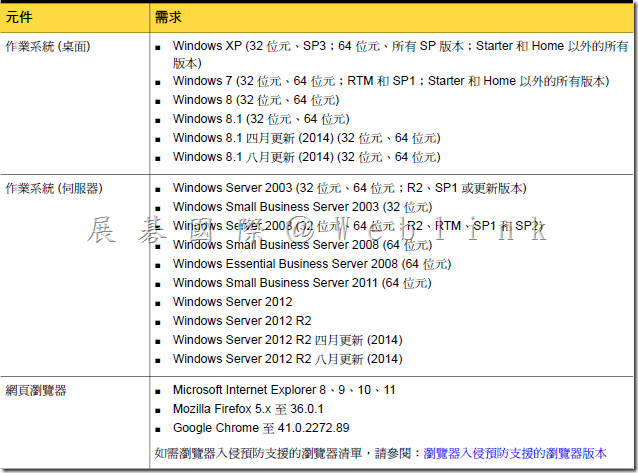Click the Windows 8.1 四月更新 (2014) entry
The width and height of the screenshot is (638, 473).
click(x=306, y=138)
